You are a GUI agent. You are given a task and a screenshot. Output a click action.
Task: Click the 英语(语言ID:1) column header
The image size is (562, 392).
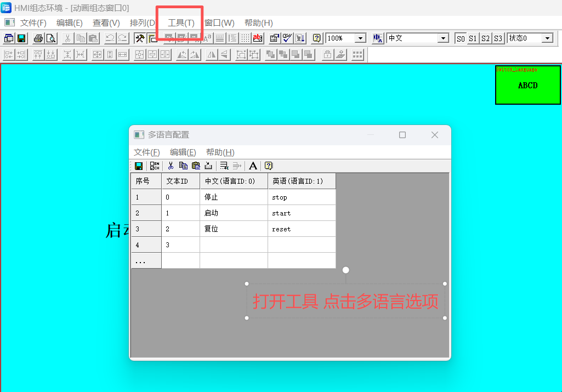302,181
